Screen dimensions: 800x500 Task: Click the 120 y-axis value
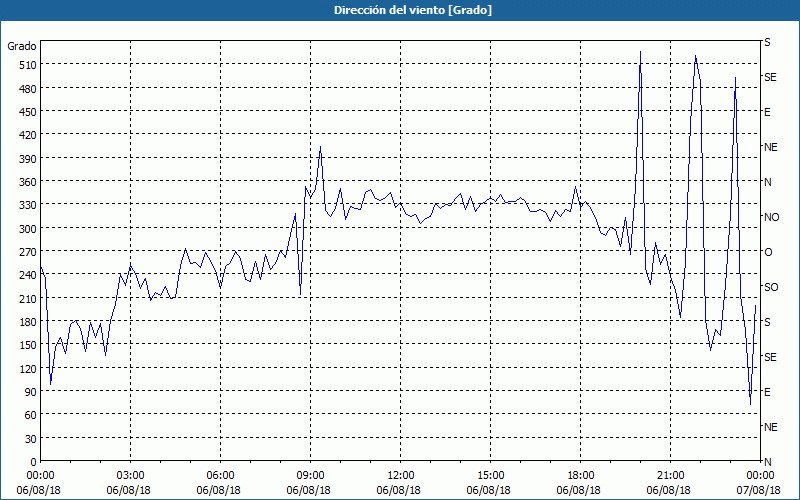(x=28, y=368)
